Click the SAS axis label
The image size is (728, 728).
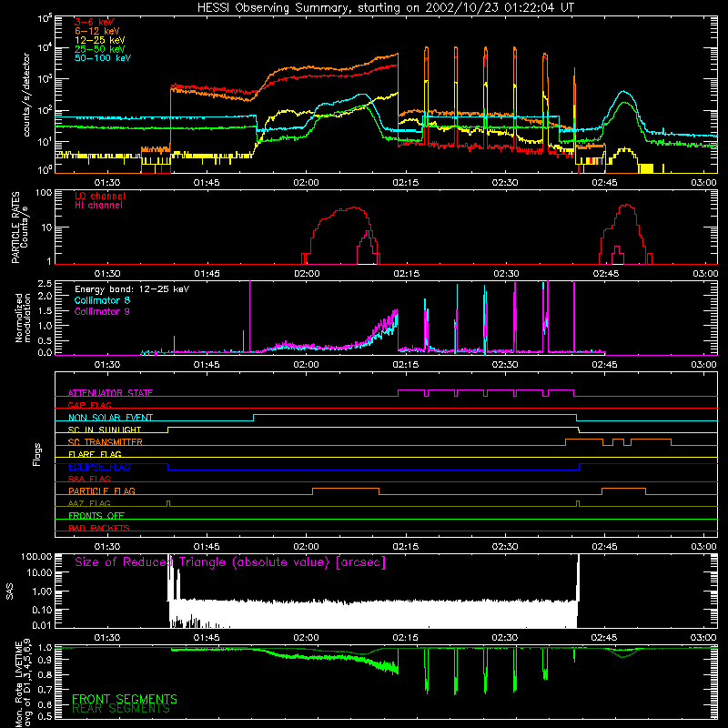click(x=10, y=591)
